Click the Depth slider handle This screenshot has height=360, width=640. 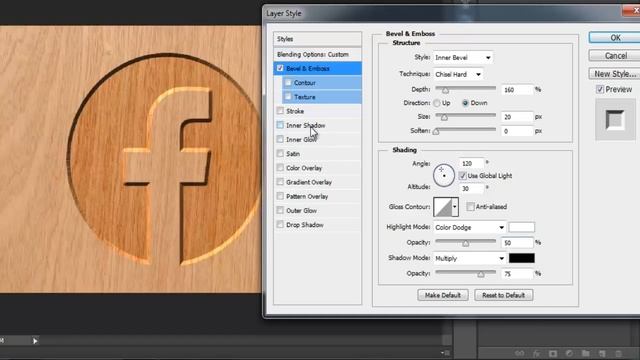445,90
